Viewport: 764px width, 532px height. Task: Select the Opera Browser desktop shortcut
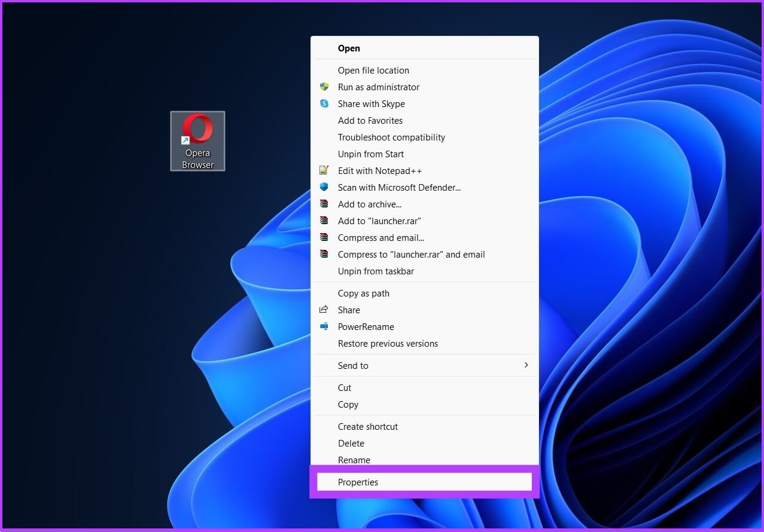[x=197, y=141]
